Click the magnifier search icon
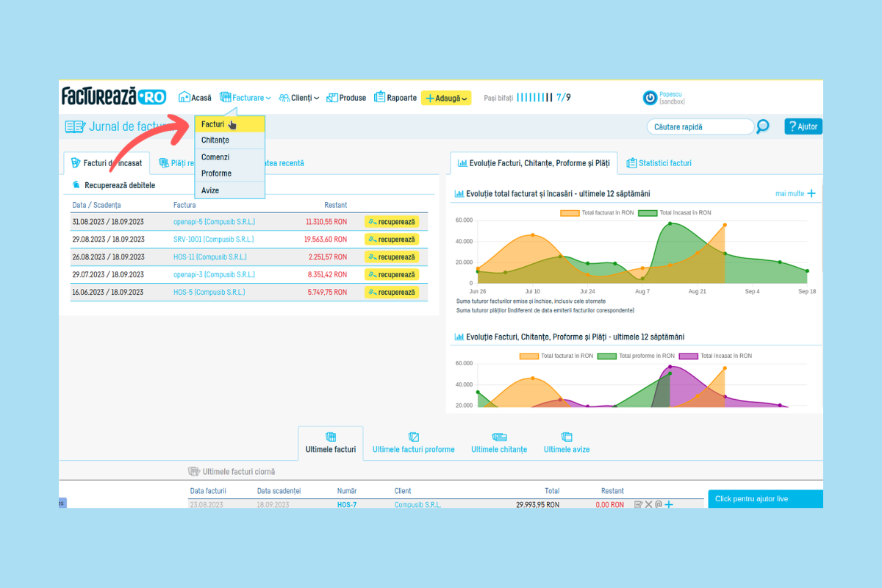The width and height of the screenshot is (882, 588). (763, 126)
